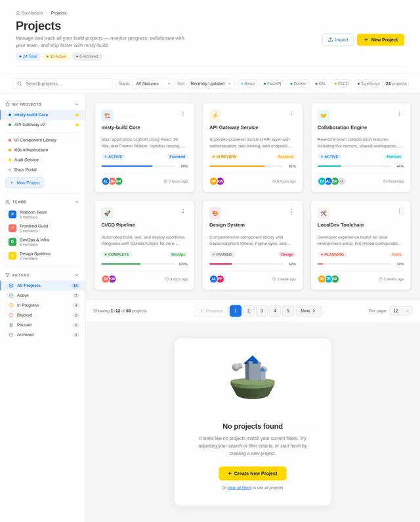
Task: Open the misty-build Core card's three-dot menu
Action: (x=183, y=114)
